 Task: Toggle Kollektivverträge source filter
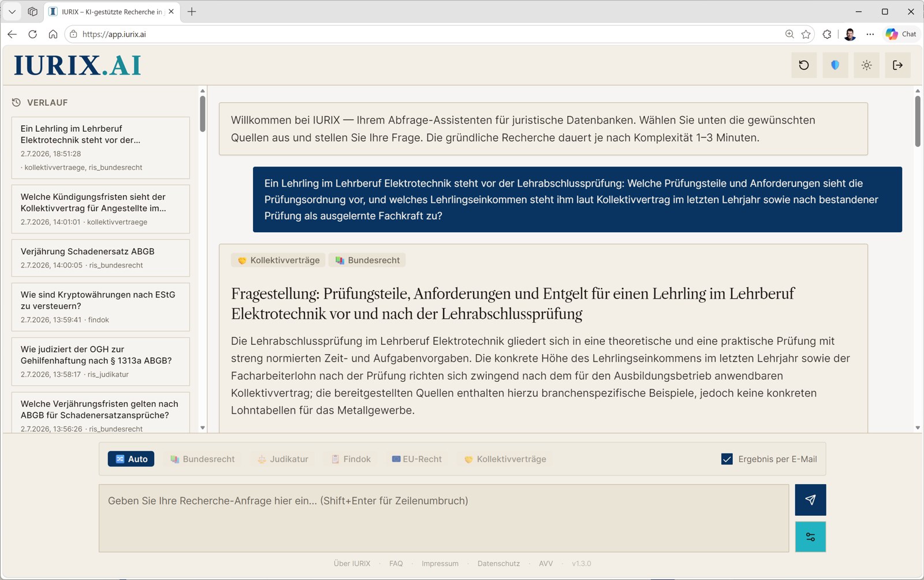tap(505, 459)
